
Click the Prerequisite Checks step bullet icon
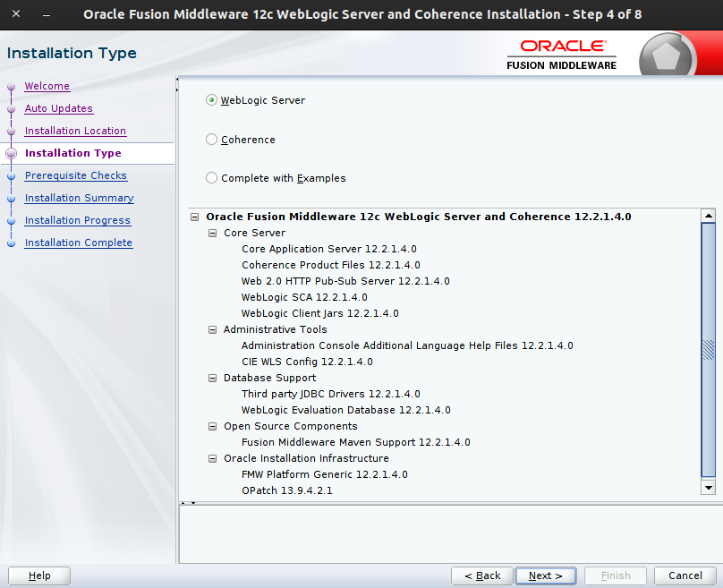(11, 175)
